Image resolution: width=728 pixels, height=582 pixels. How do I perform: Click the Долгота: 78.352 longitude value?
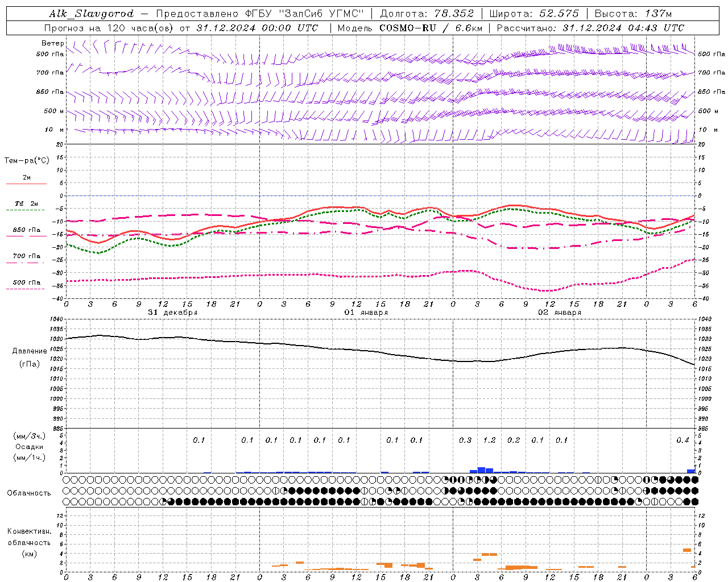point(427,14)
